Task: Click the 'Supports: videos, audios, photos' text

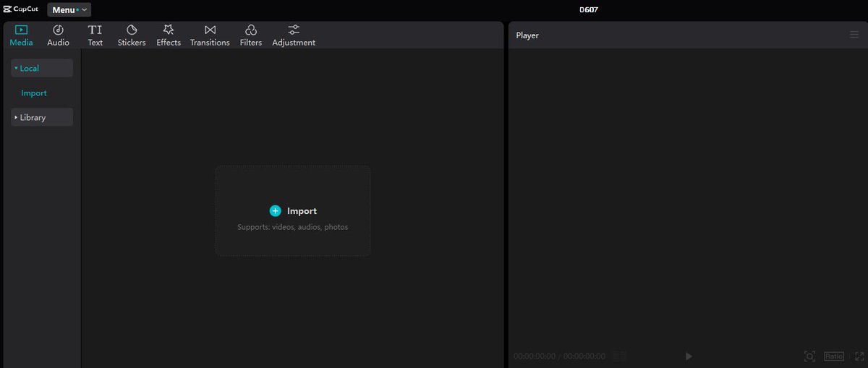Action: (x=293, y=227)
